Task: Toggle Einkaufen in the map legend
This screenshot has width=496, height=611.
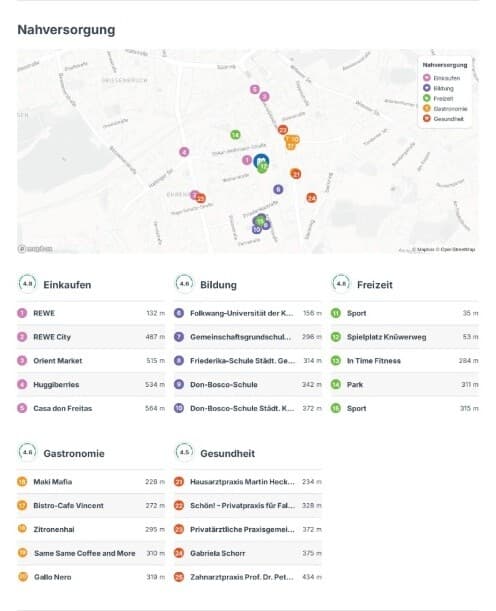Action: (x=442, y=78)
